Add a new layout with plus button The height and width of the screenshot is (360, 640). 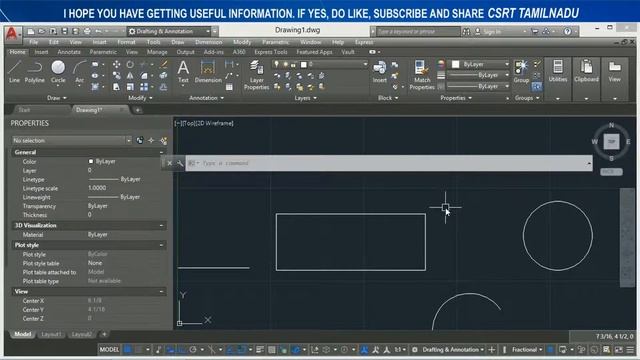104,334
